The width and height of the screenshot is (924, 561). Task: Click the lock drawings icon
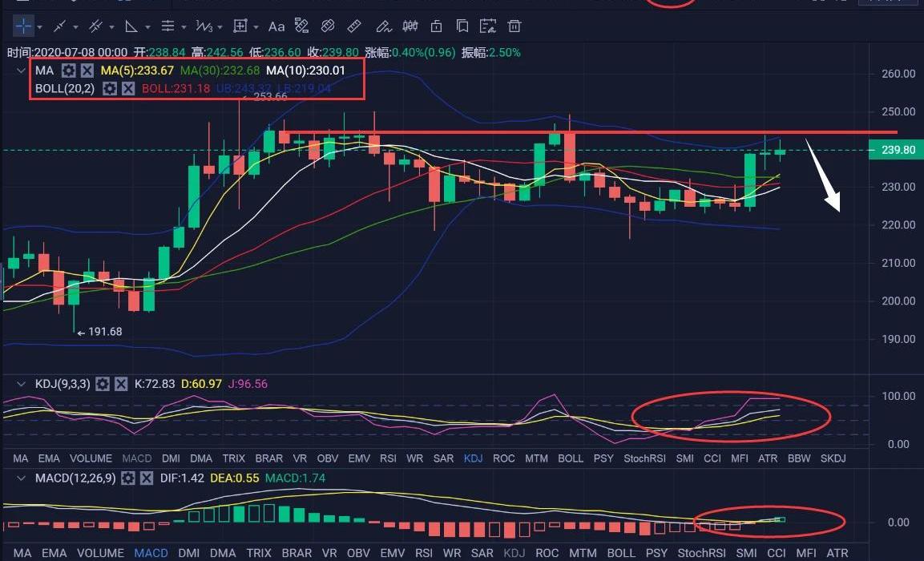[x=436, y=26]
